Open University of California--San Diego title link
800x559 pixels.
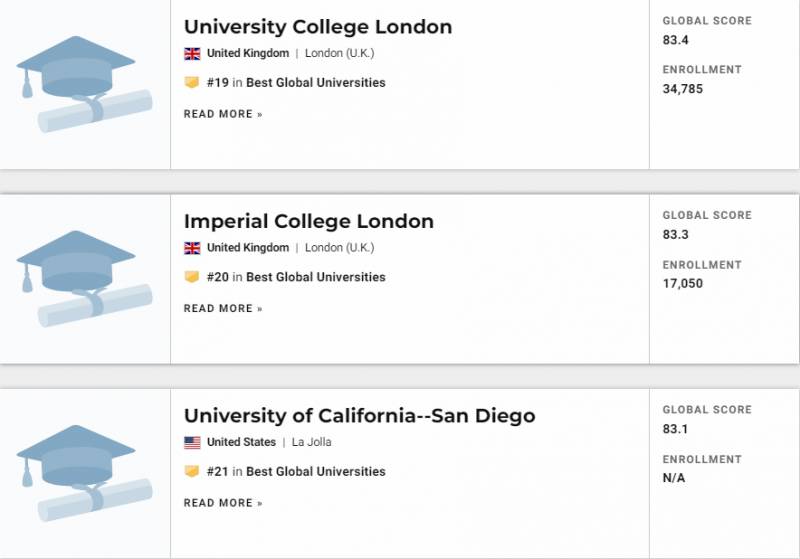[x=359, y=416]
